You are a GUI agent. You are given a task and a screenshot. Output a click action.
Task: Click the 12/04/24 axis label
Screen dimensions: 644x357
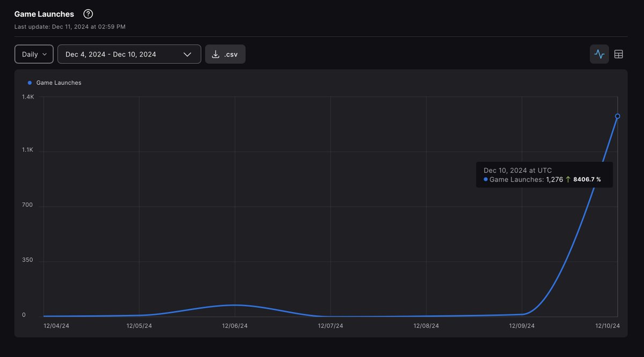[56, 326]
